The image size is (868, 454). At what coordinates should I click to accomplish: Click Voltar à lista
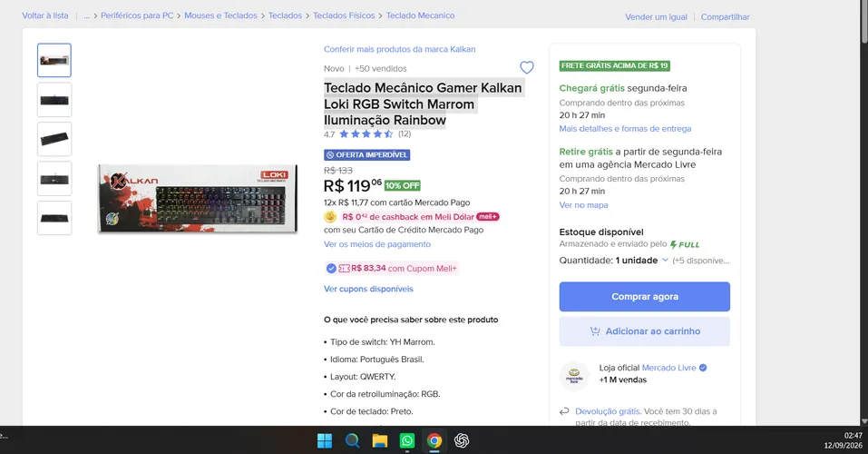click(45, 15)
